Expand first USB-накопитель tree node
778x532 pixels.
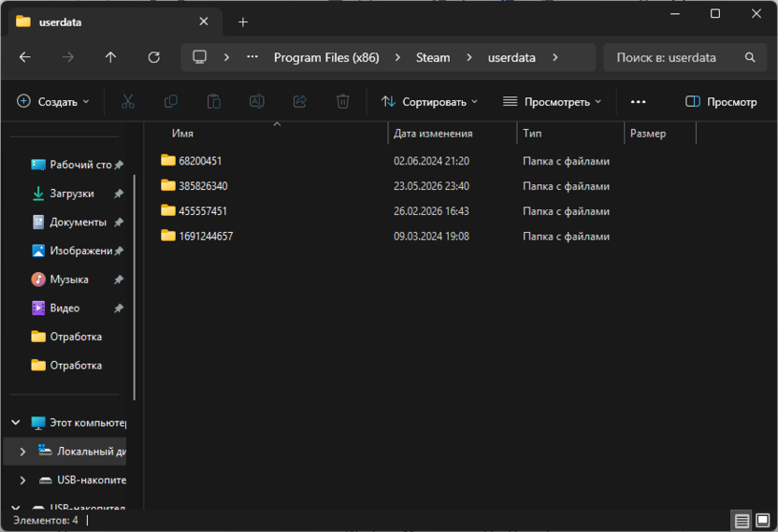click(22, 481)
